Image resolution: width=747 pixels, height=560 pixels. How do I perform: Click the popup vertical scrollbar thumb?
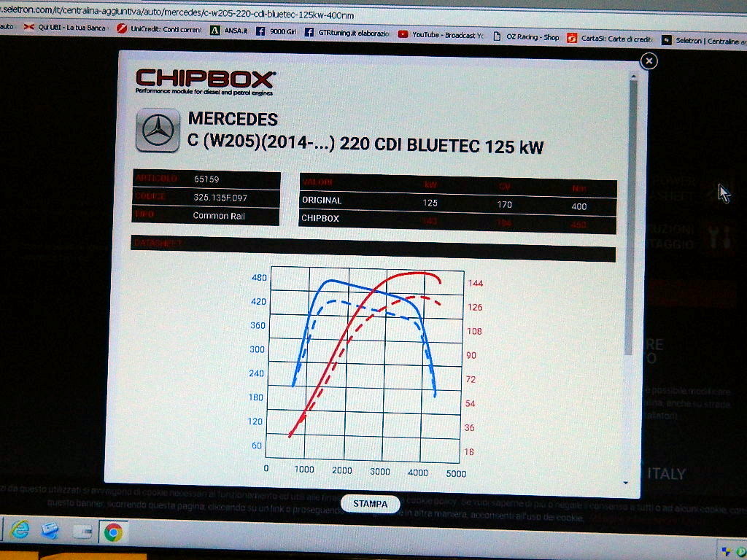[631, 217]
